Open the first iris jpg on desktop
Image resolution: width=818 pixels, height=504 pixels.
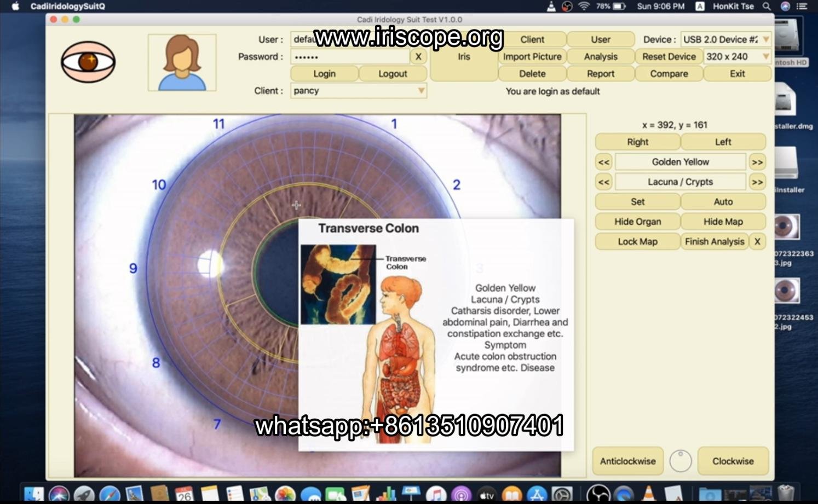click(787, 227)
